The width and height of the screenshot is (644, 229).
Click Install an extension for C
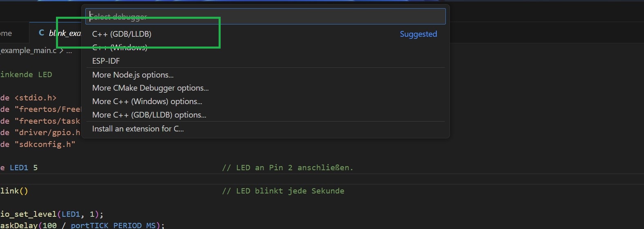point(138,129)
